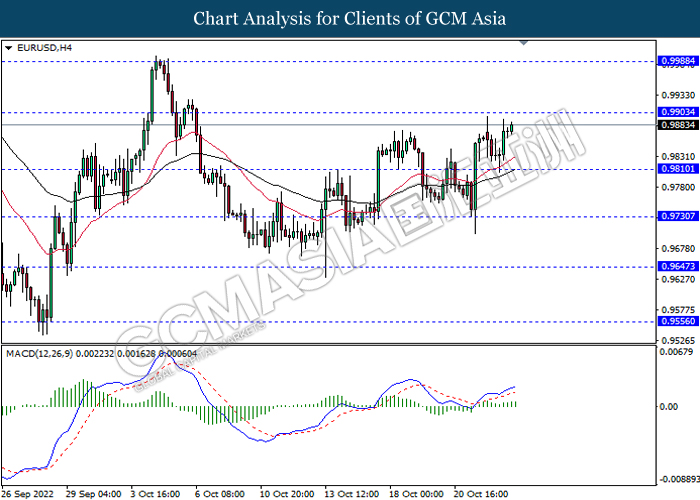Click the 3 Oct 16:00 time label
Image resolution: width=700 pixels, height=500 pixels.
click(155, 494)
